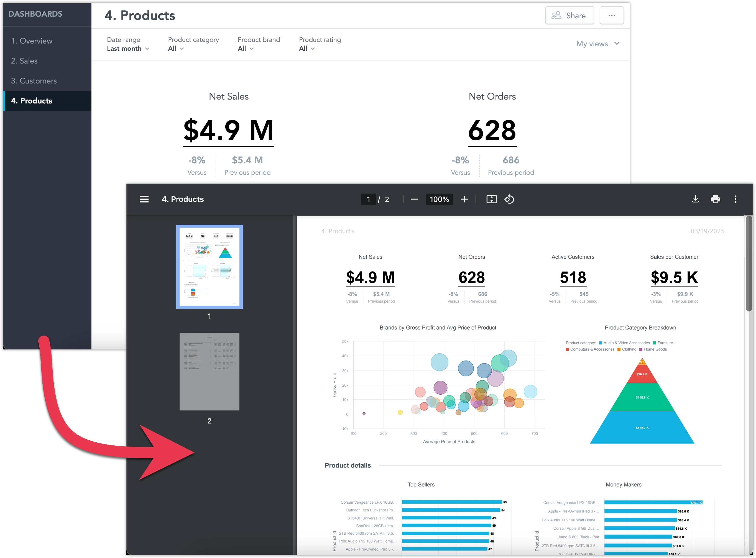Viewport: 756px width, 558px height.
Task: Zoom out the PDF preview
Action: tap(414, 199)
